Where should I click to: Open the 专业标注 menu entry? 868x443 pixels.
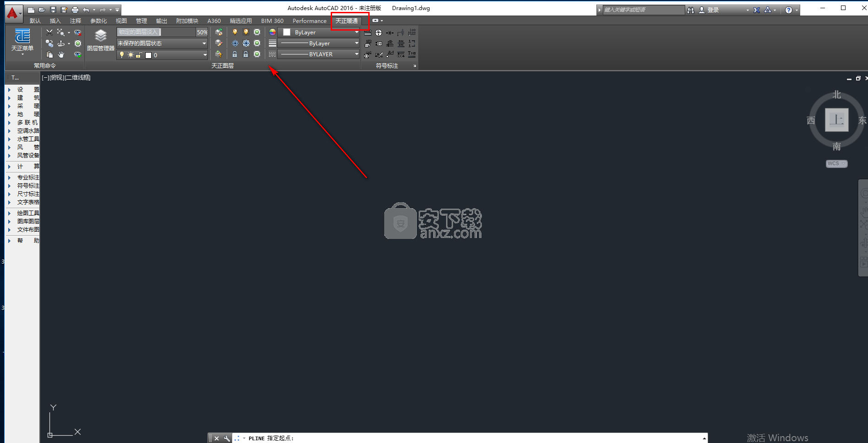click(28, 178)
